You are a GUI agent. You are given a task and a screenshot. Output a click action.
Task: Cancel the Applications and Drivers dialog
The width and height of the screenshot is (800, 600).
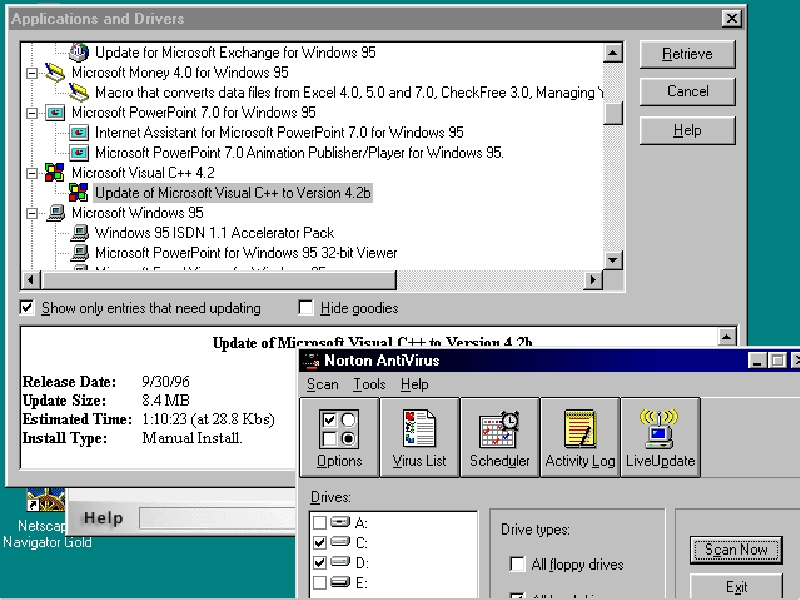687,92
